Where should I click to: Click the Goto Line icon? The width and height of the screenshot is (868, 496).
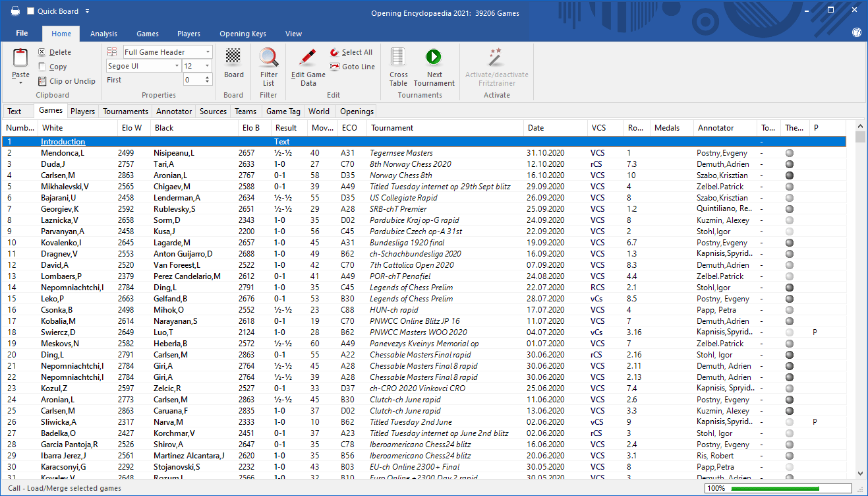click(x=334, y=67)
